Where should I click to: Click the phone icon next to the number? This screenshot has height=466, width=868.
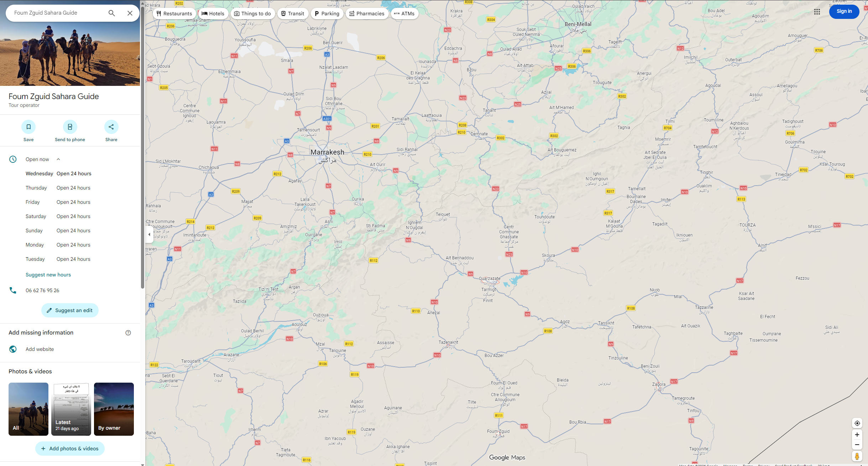pos(13,290)
